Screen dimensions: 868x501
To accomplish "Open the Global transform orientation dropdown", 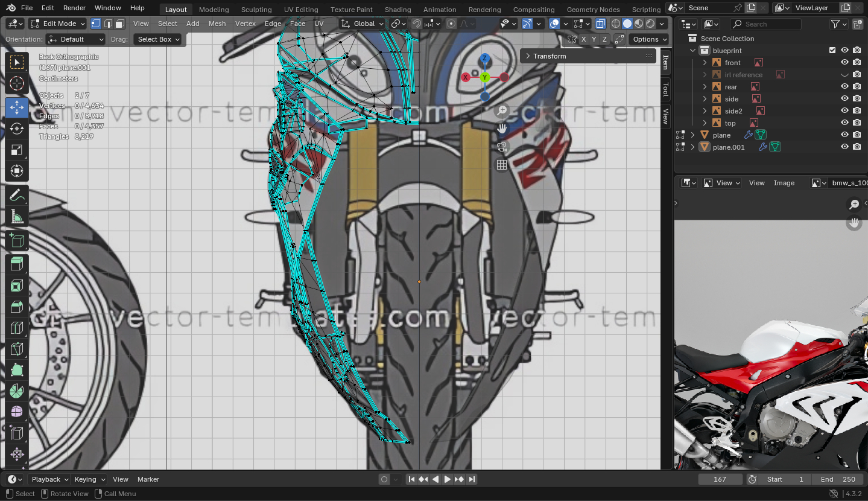I will click(x=362, y=24).
